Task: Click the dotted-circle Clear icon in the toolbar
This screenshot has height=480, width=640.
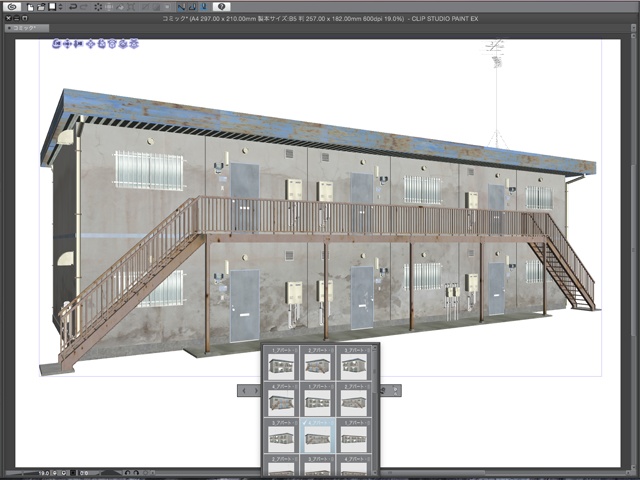Action: pyautogui.click(x=98, y=7)
